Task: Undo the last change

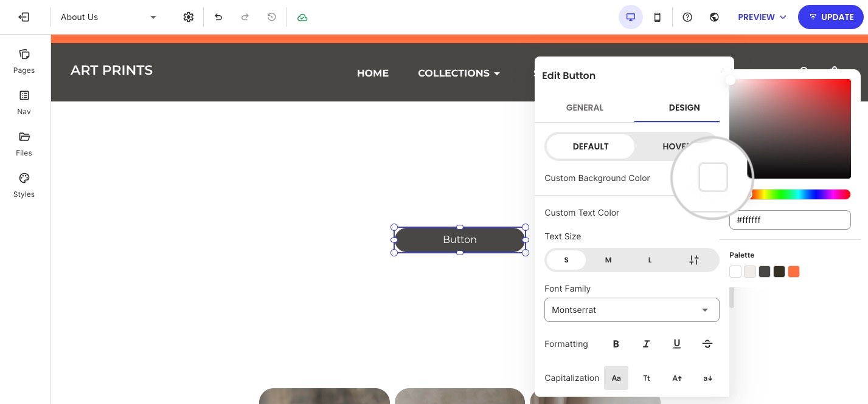Action: [218, 17]
